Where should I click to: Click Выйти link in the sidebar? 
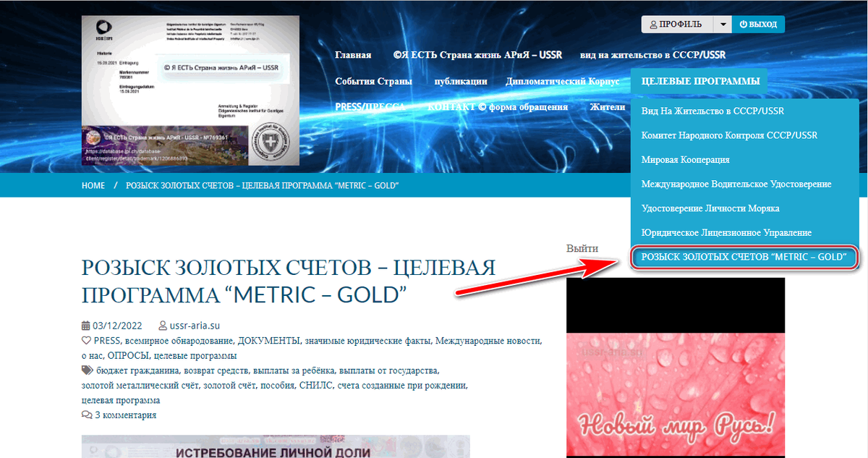coord(582,248)
